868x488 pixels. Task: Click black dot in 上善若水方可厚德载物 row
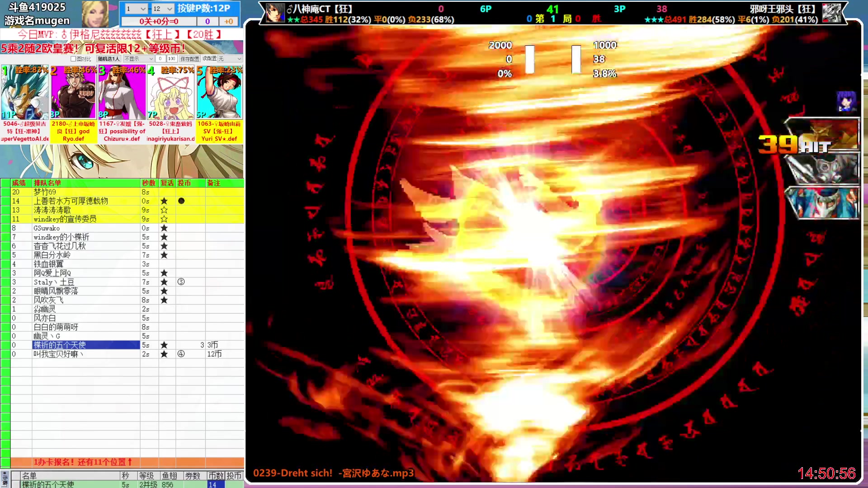[x=181, y=201]
